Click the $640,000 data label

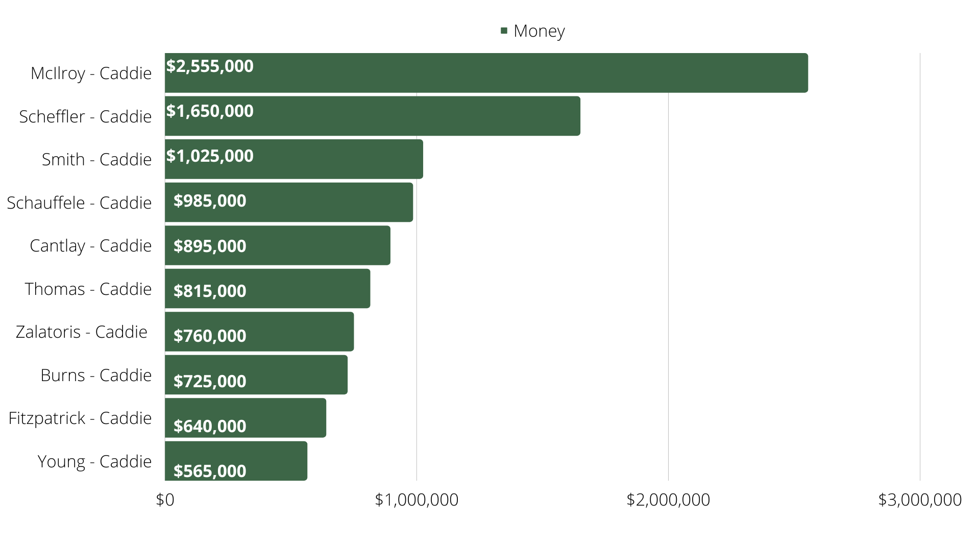(x=210, y=426)
